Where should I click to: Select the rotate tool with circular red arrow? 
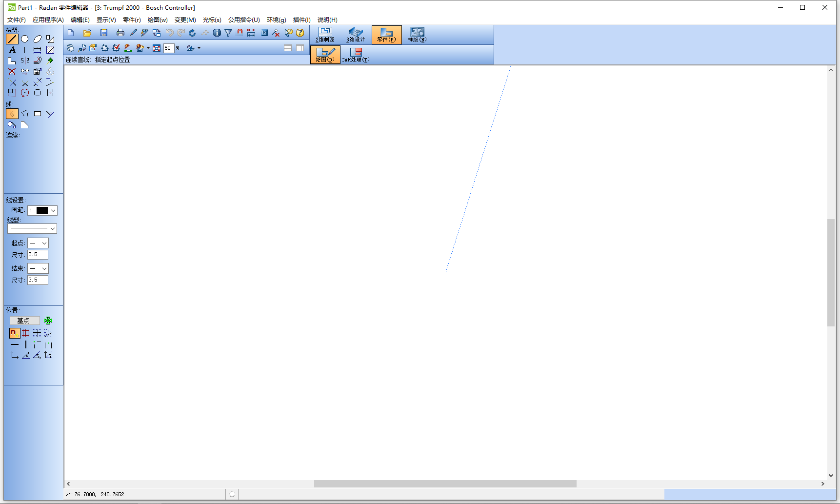[25, 93]
